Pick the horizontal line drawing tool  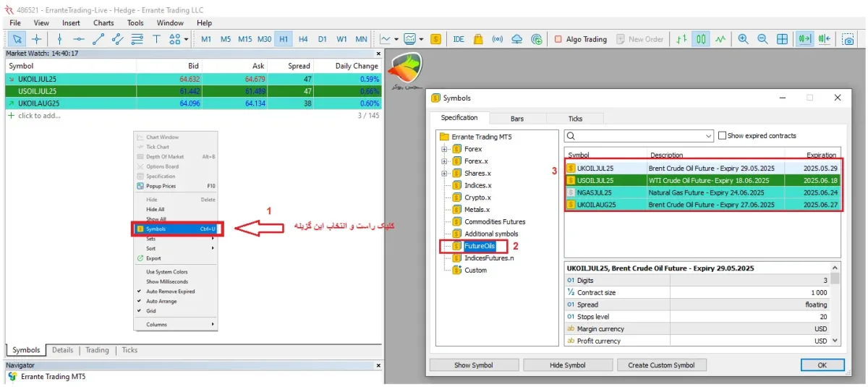(79, 39)
